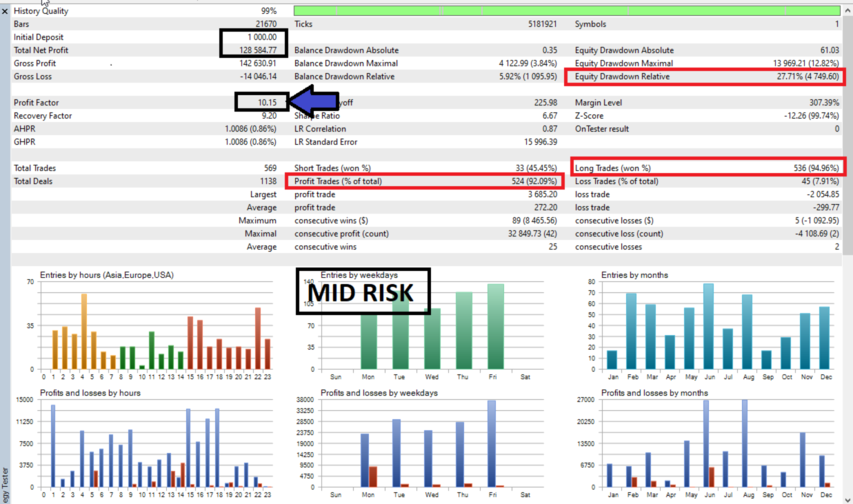Click the green History Quality bar
Image resolution: width=853 pixels, height=504 pixels.
pos(567,11)
